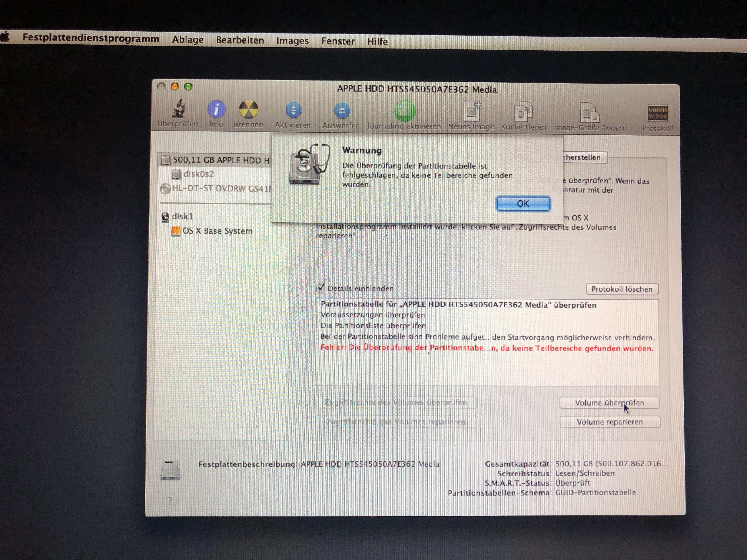
Task: Confirm the warning with OK
Action: 523,204
